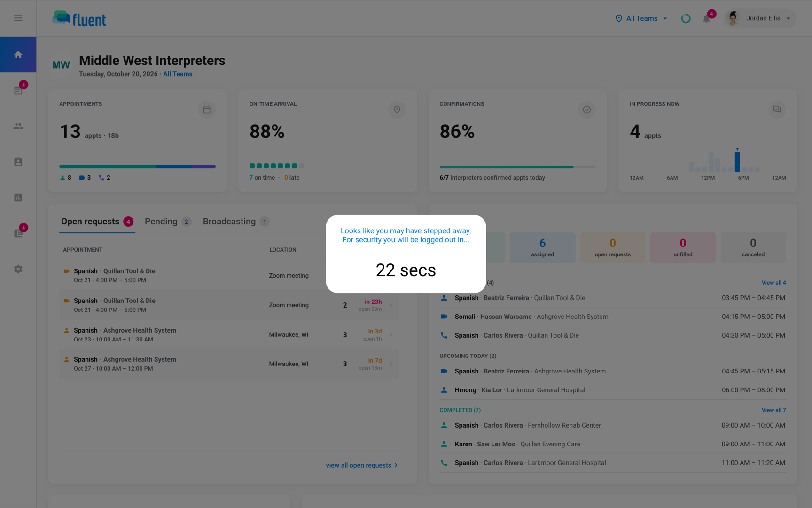Switch to the Broadcasting tab
812x508 pixels.
pyautogui.click(x=236, y=222)
